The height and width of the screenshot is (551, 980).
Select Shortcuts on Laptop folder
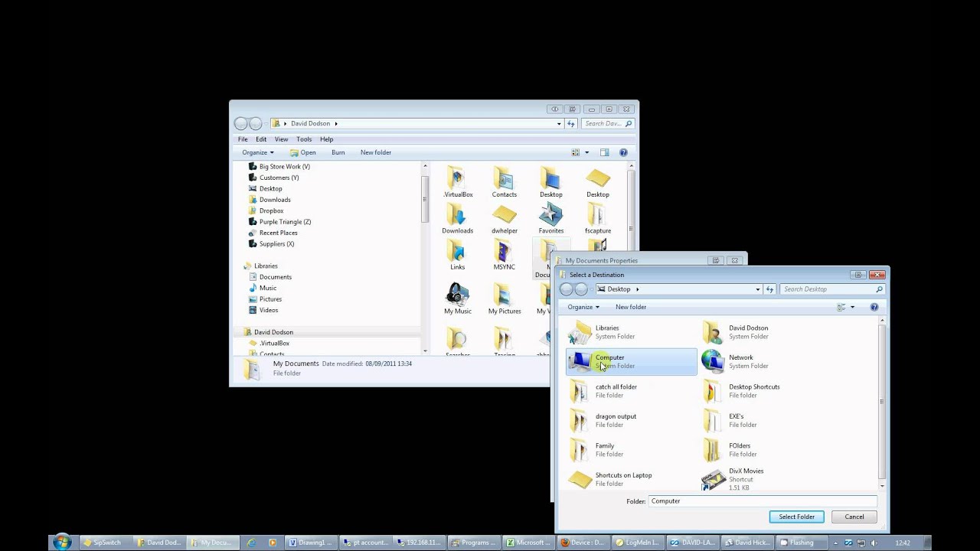click(x=631, y=479)
